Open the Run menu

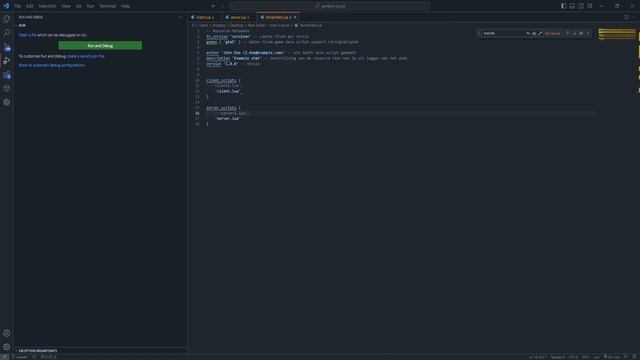point(91,6)
